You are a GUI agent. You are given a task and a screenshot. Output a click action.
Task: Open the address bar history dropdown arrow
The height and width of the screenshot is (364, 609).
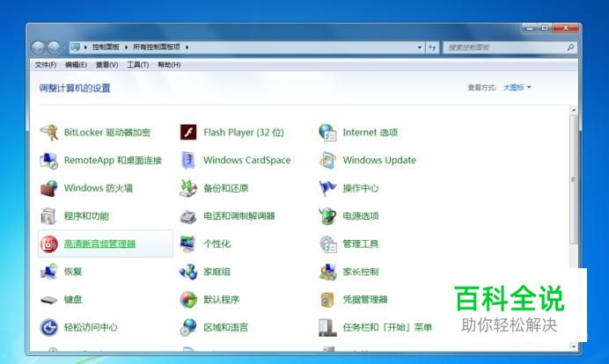point(420,47)
